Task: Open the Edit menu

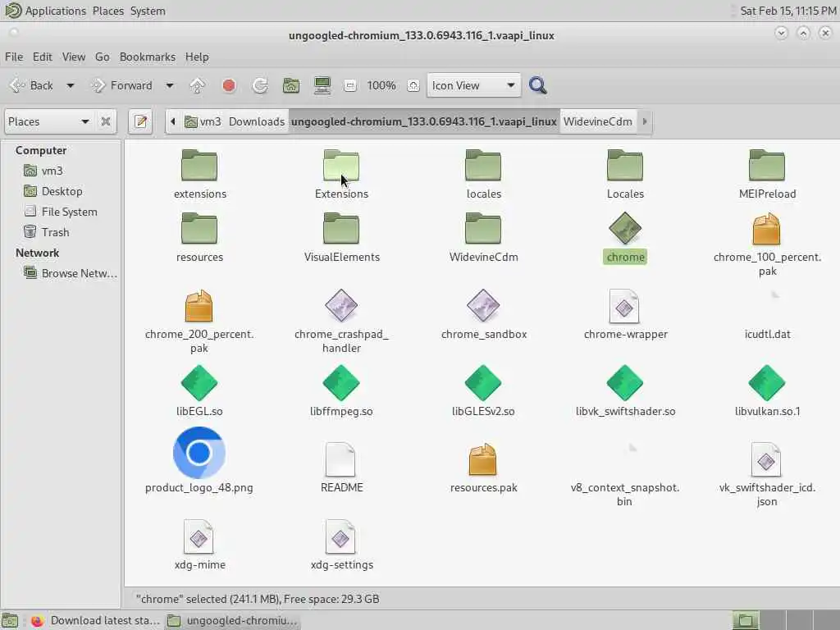Action: 43,57
